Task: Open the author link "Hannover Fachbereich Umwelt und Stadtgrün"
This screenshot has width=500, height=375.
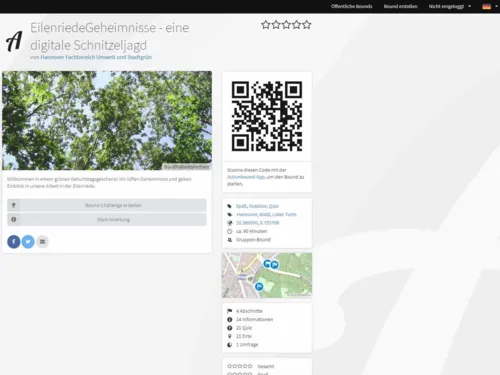Action: (x=96, y=57)
